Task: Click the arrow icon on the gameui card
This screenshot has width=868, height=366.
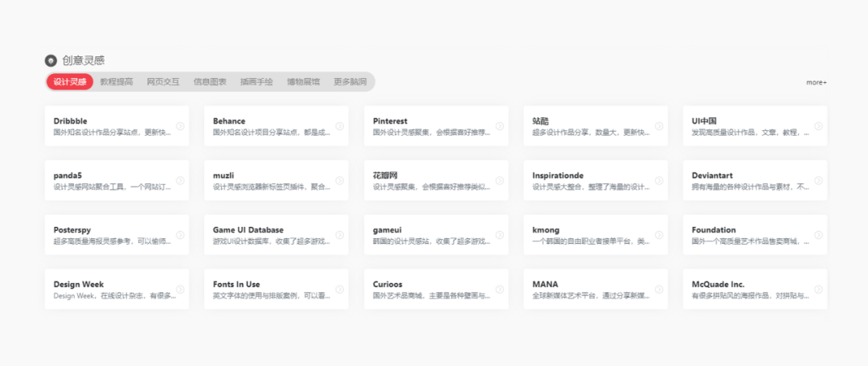Action: [499, 235]
